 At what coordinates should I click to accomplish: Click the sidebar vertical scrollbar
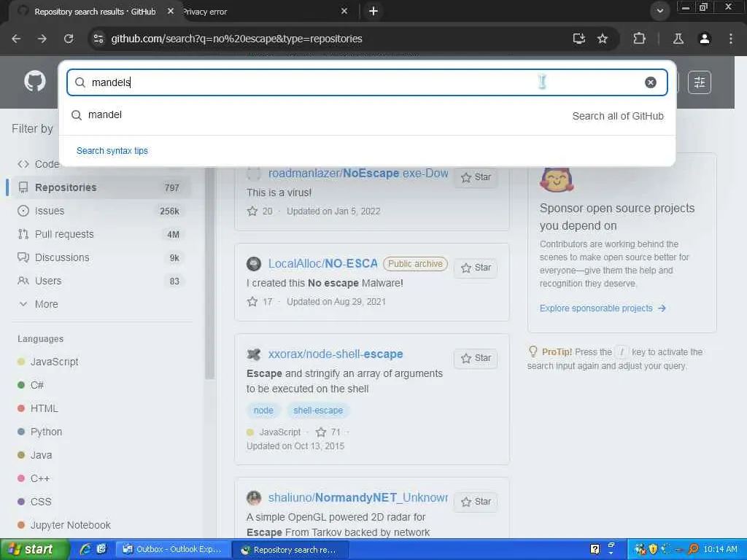tap(209, 274)
